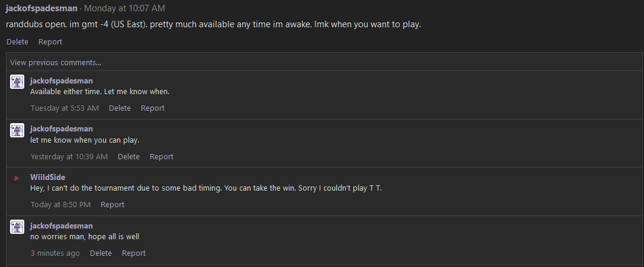
Task: Delete the comment from 3 minutes ago
Action: click(101, 253)
